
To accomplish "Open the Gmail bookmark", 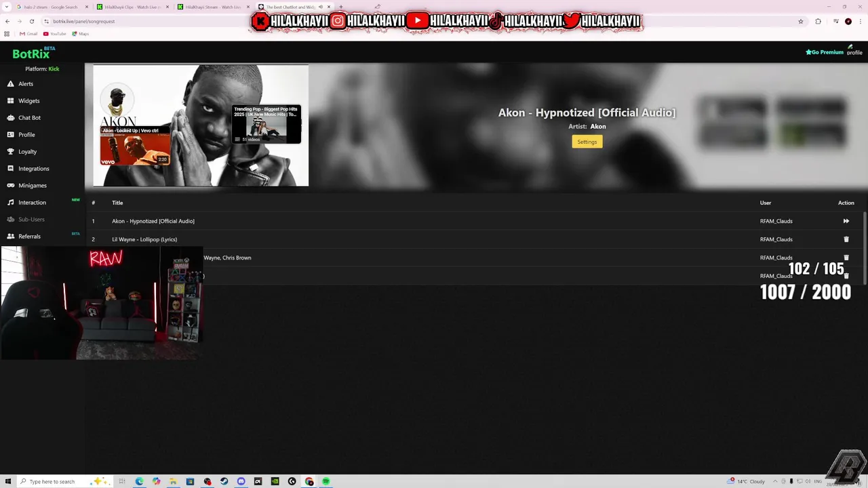I will coord(28,34).
